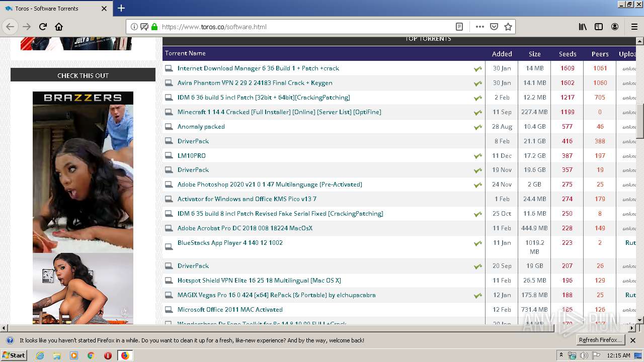Open Internet Download Manager 6 36 torrent
Viewport: 644px width, 362px height.
coord(258,68)
